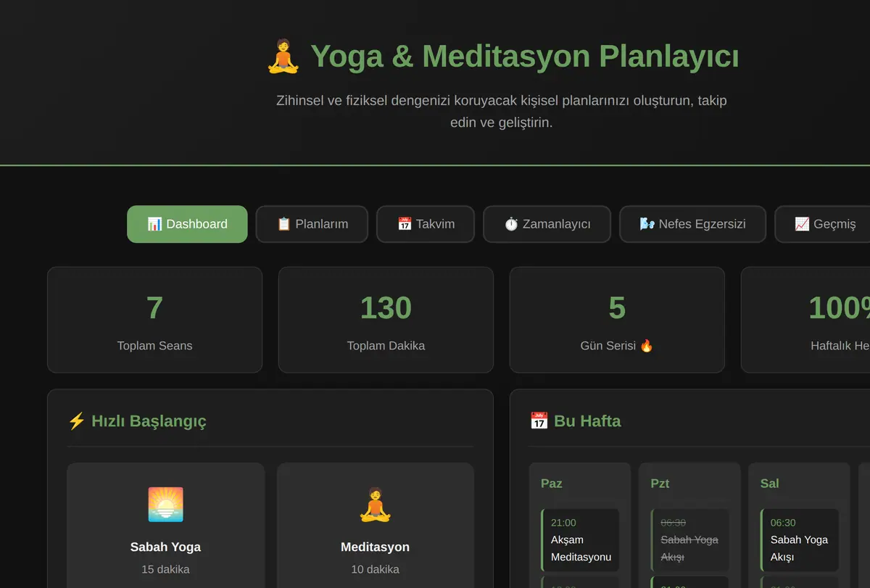
Task: Click the Paz day header
Action: point(552,484)
